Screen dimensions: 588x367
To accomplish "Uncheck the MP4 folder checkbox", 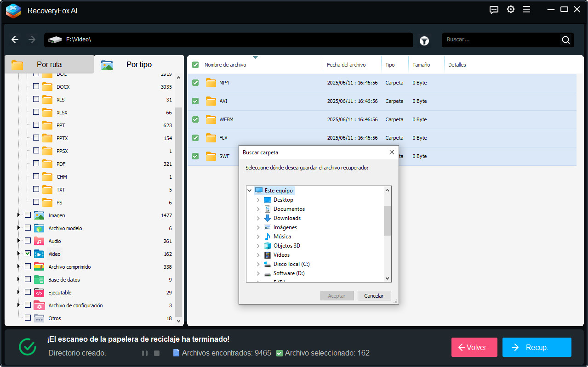I will click(x=195, y=83).
